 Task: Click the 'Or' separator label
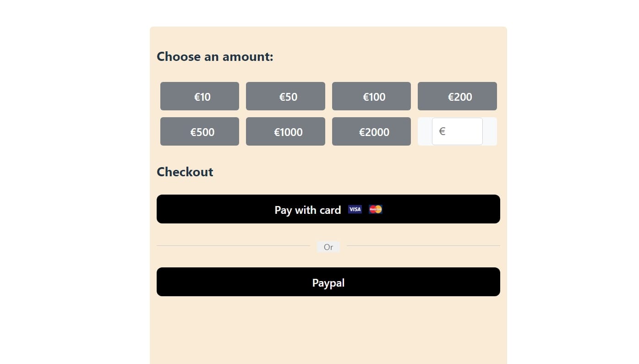(x=328, y=247)
